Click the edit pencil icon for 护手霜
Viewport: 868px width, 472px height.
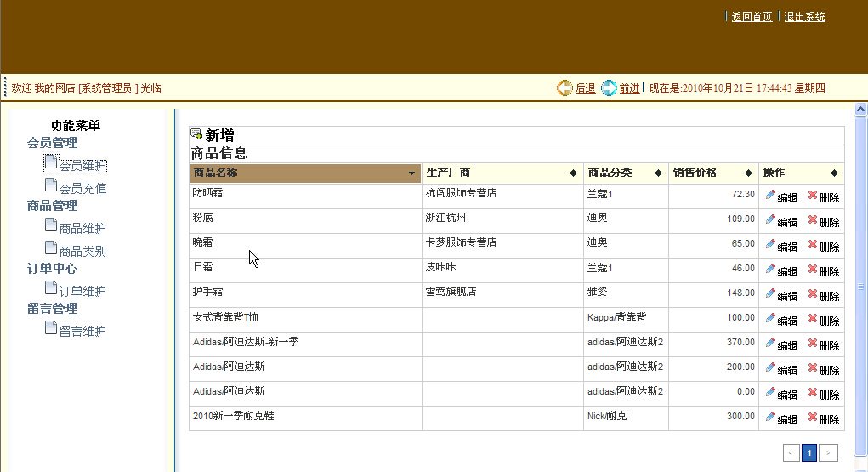(770, 293)
